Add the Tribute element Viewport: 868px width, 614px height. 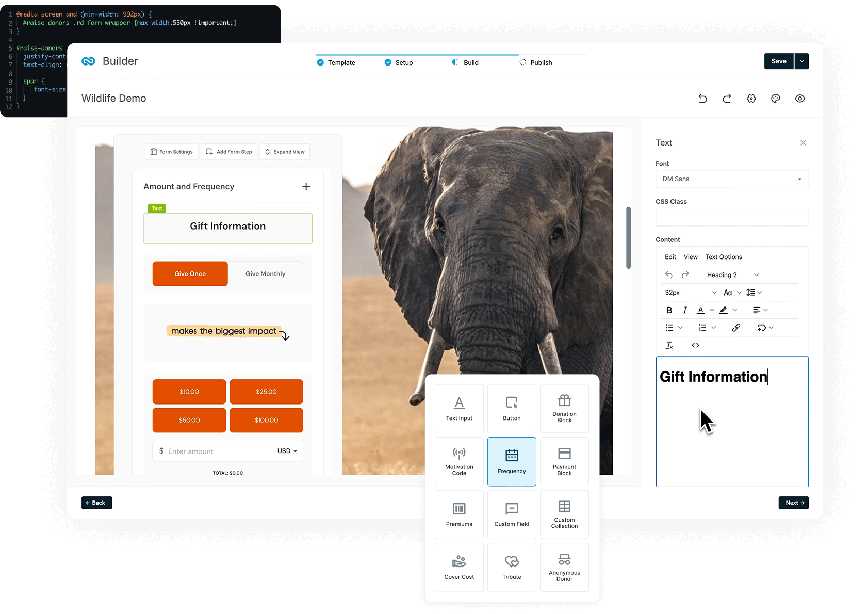coord(512,567)
